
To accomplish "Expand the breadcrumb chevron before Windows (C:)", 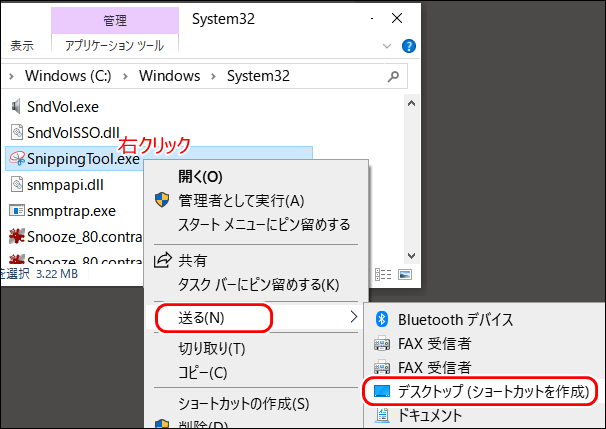I will [11, 76].
